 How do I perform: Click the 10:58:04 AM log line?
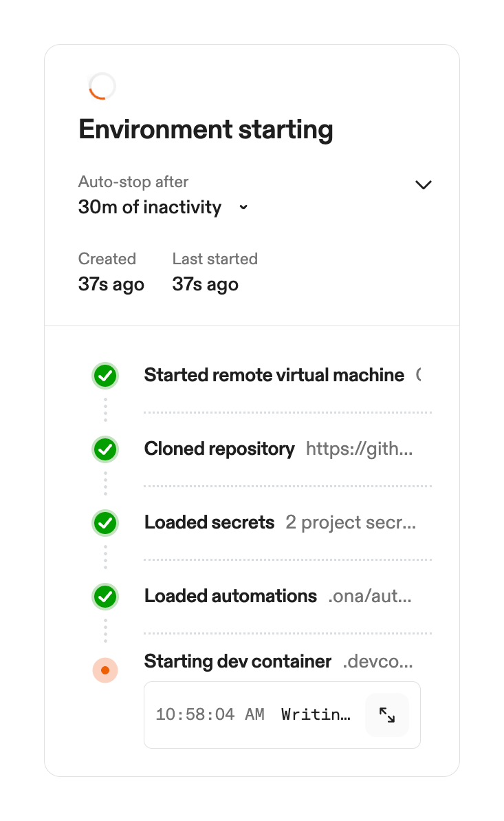coord(253,714)
